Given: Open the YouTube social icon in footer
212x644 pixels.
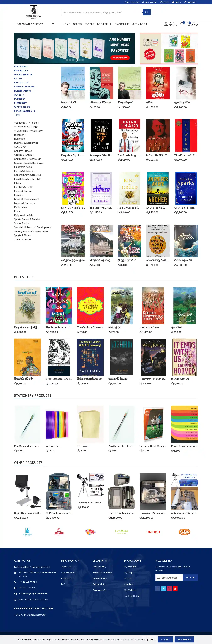Looking at the screenshot, I should (x=175, y=588).
